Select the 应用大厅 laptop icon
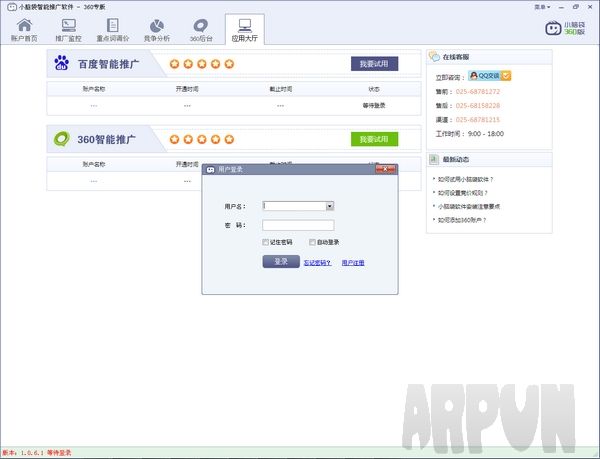The image size is (600, 459). pos(244,25)
